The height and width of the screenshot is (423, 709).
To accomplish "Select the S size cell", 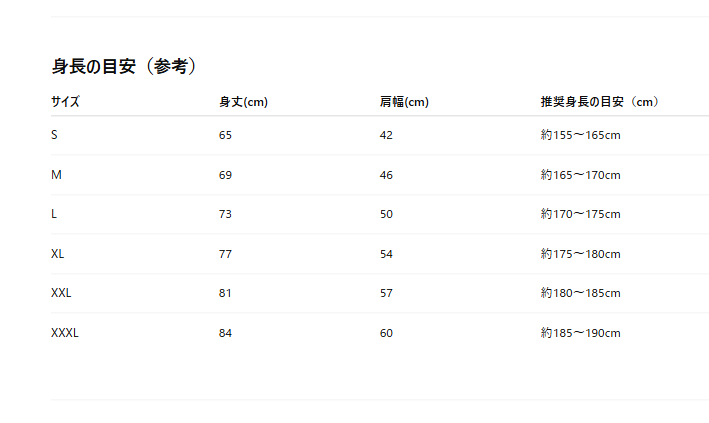I will click(x=54, y=135).
